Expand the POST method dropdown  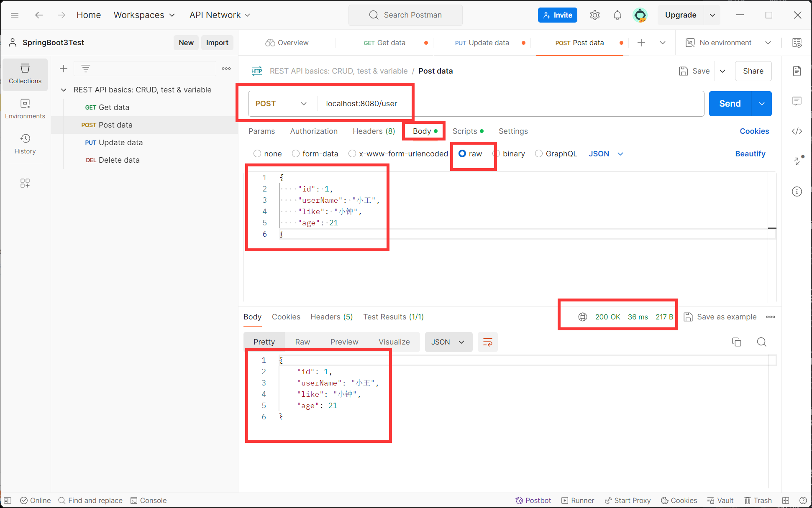tap(303, 104)
